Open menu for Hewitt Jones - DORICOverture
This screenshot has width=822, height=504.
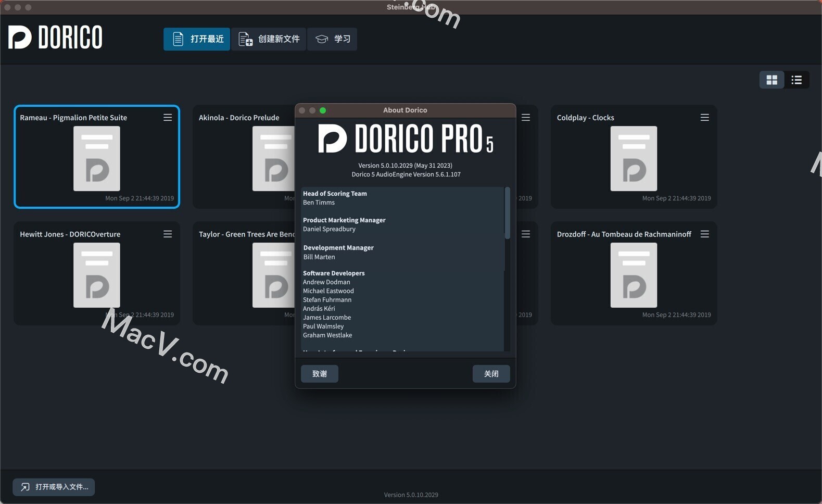[168, 234]
